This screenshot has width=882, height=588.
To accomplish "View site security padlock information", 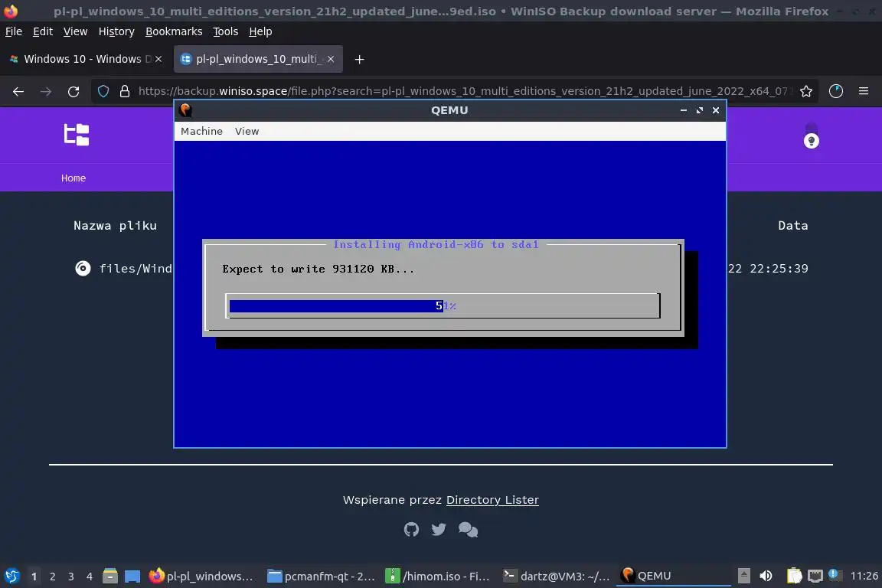I will point(125,91).
